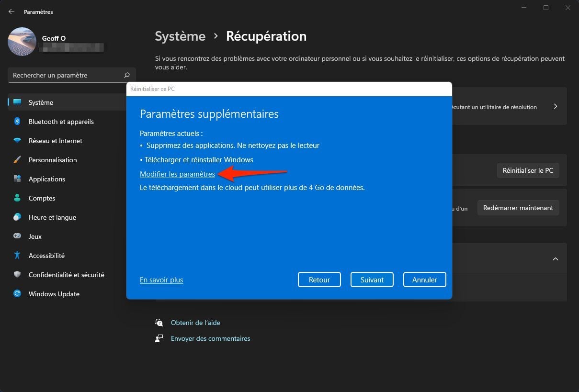The height and width of the screenshot is (392, 579).
Task: Click the Réinitialiser ce PC dialog title
Action: 152,89
